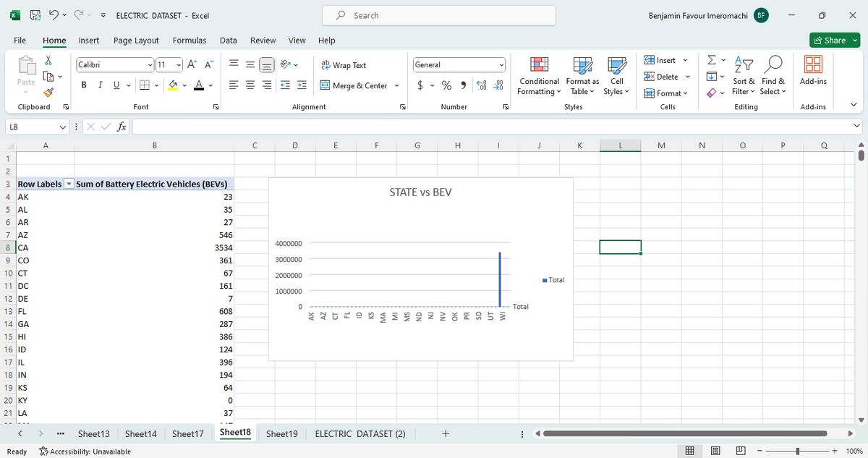Open the File menu
This screenshot has width=868, height=458.
point(20,41)
